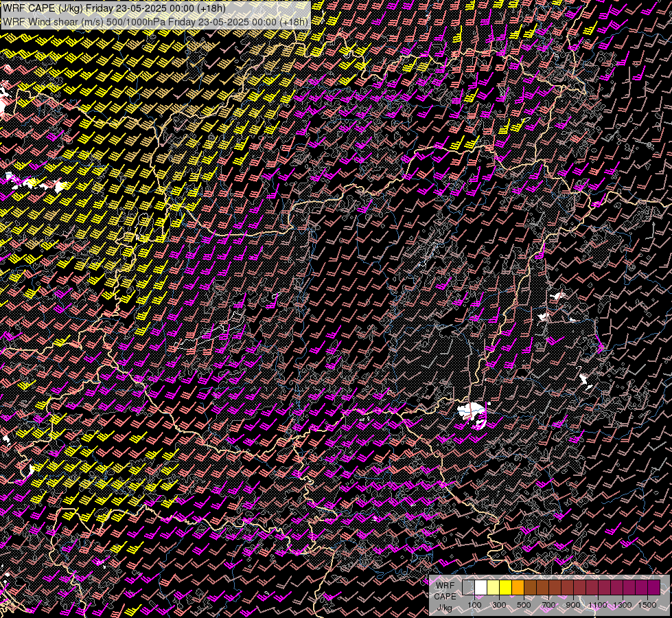Click the '700' legend value
Screen dimensions: 672x618
pos(548,605)
